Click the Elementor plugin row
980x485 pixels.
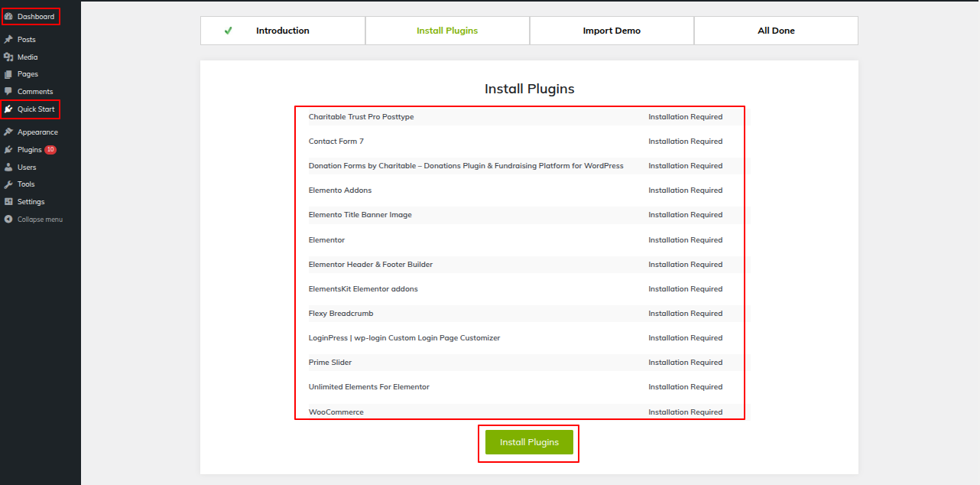click(x=326, y=239)
